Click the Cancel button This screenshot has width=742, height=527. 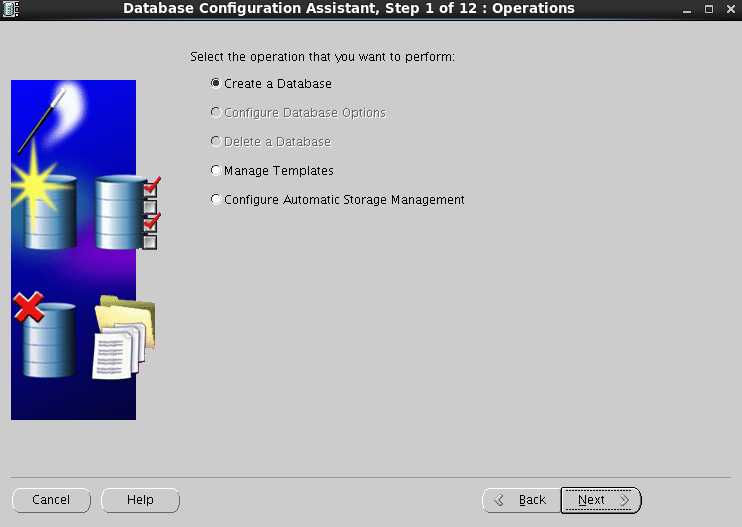(51, 500)
